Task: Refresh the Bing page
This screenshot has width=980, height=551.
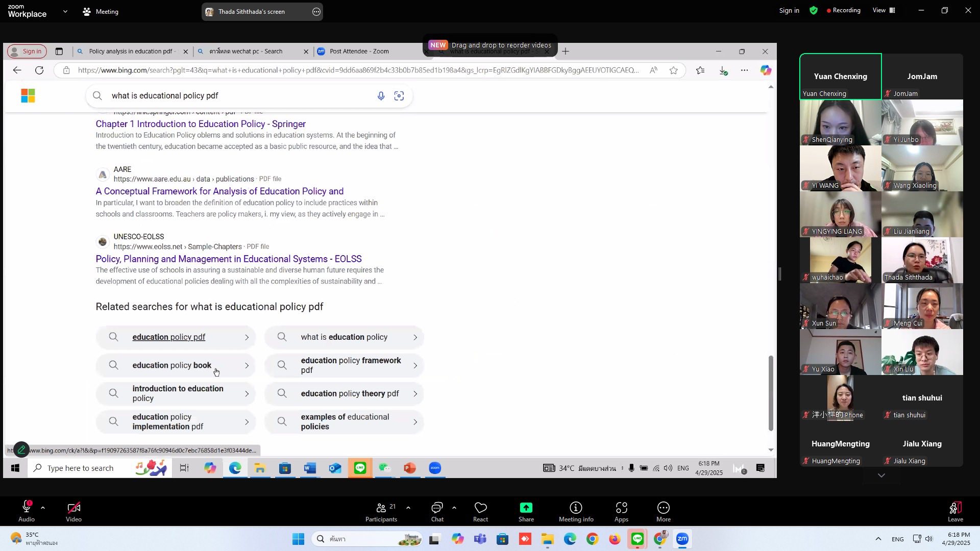Action: 39,70
